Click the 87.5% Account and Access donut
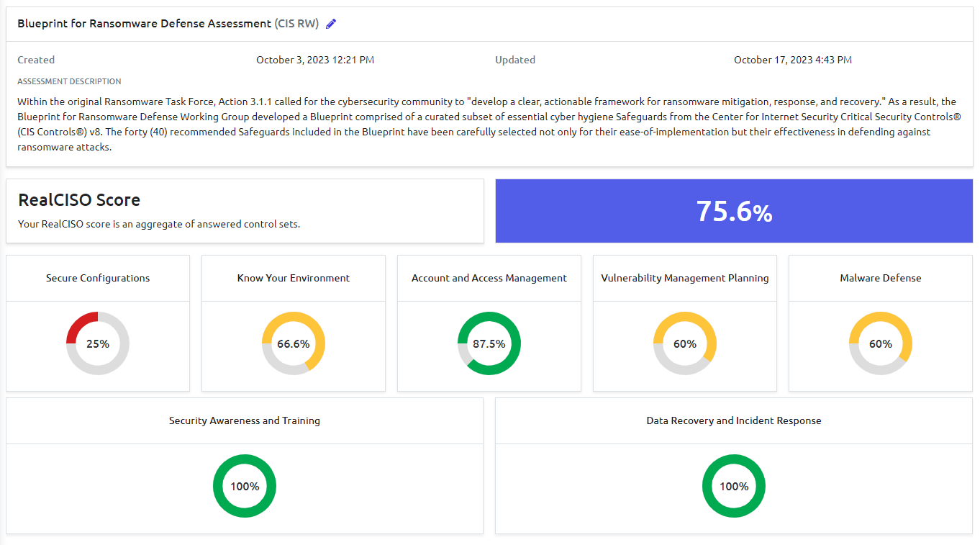 pyautogui.click(x=489, y=344)
